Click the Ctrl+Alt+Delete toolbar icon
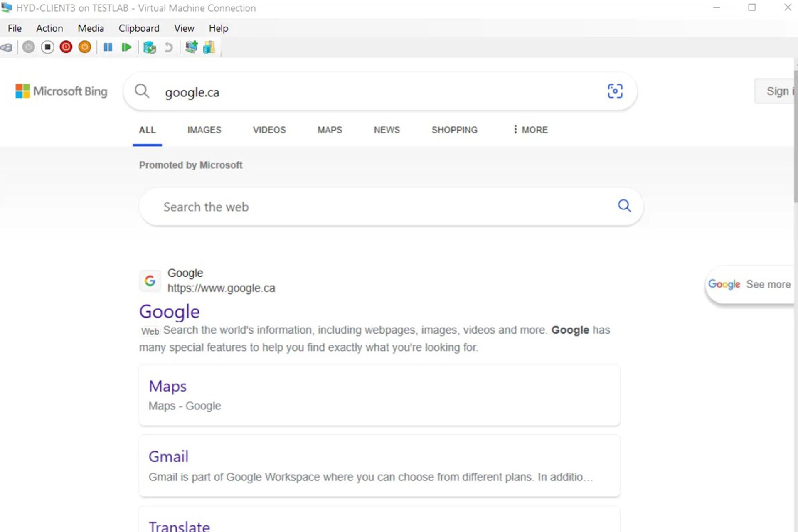This screenshot has height=532, width=798. click(x=7, y=47)
